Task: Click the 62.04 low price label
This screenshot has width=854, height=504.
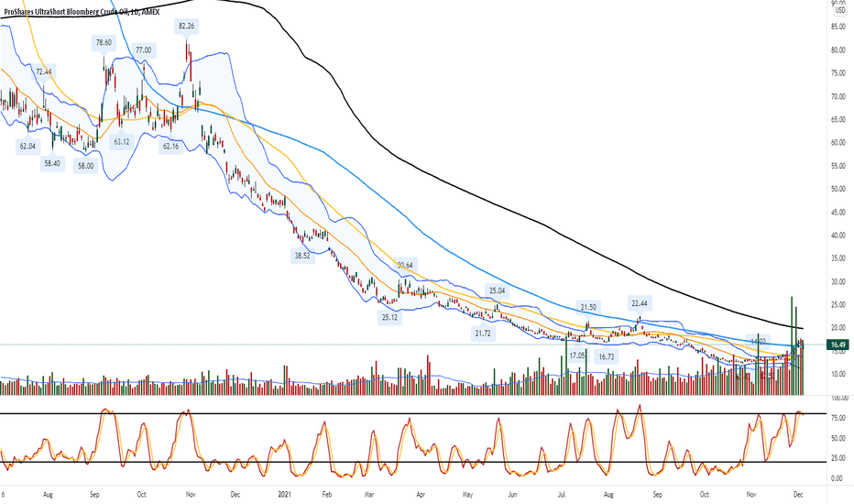Action: click(x=27, y=146)
